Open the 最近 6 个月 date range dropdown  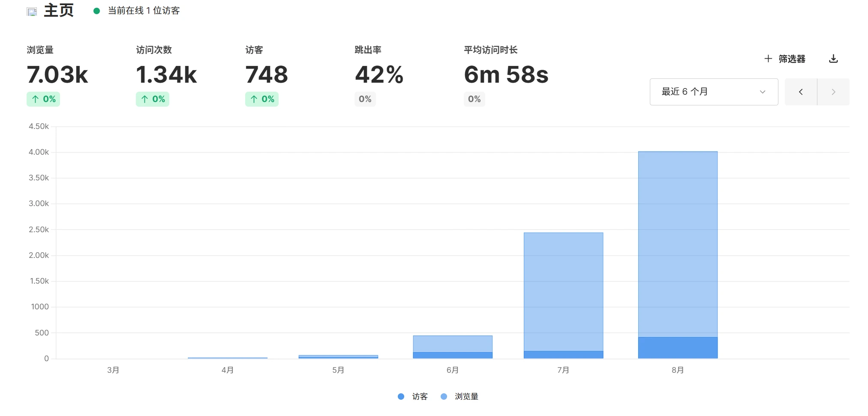pos(714,92)
